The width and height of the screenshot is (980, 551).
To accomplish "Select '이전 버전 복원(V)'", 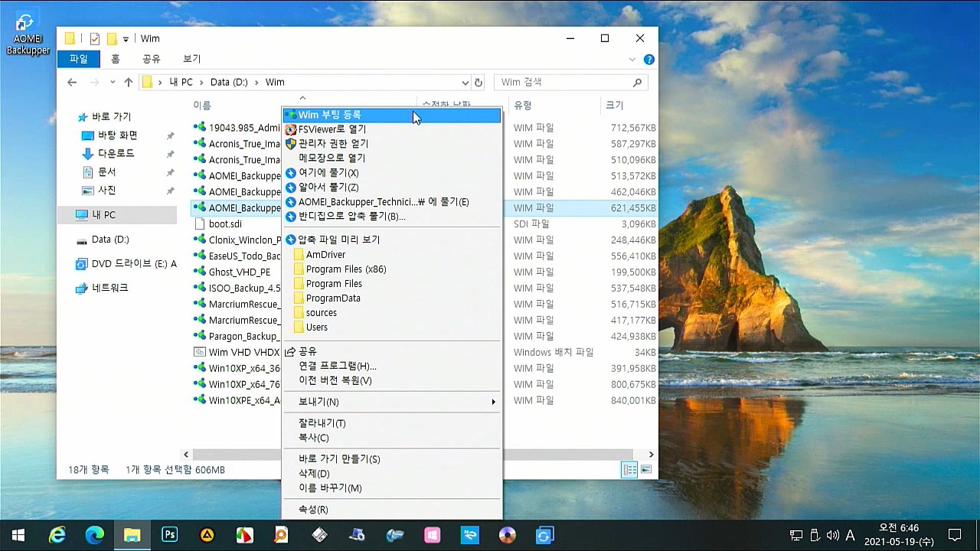I will (392, 380).
